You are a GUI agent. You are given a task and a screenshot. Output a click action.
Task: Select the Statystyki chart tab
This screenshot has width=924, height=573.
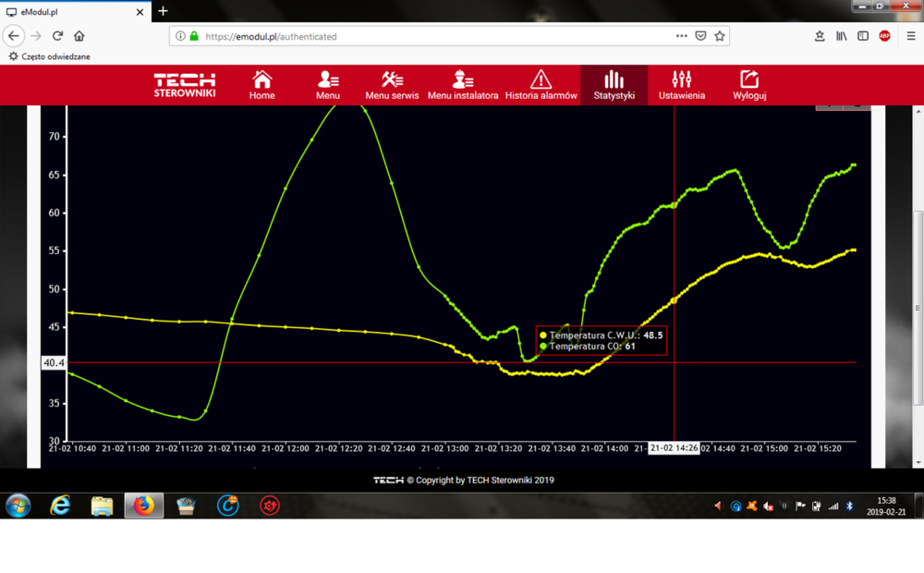point(614,85)
